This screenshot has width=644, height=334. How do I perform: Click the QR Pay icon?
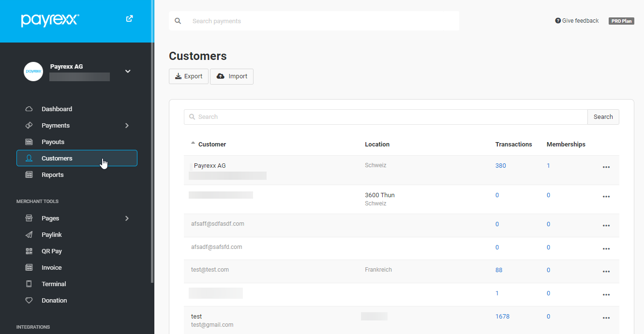[x=29, y=251]
